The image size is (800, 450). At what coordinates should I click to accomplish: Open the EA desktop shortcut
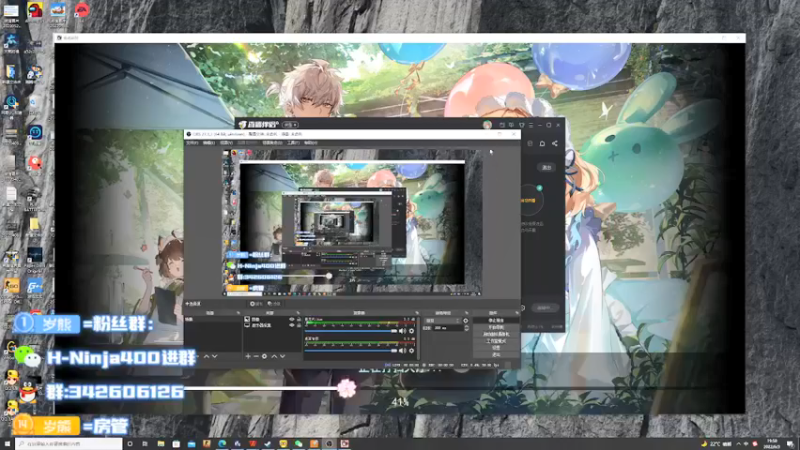82,10
